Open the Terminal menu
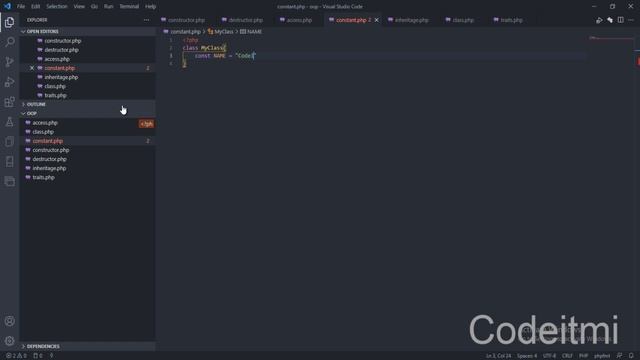 (x=129, y=7)
